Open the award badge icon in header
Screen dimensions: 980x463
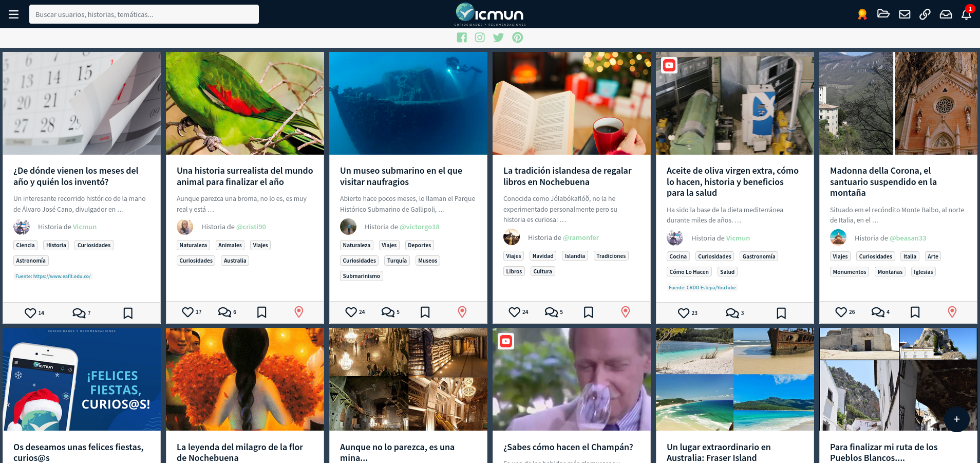(x=862, y=14)
